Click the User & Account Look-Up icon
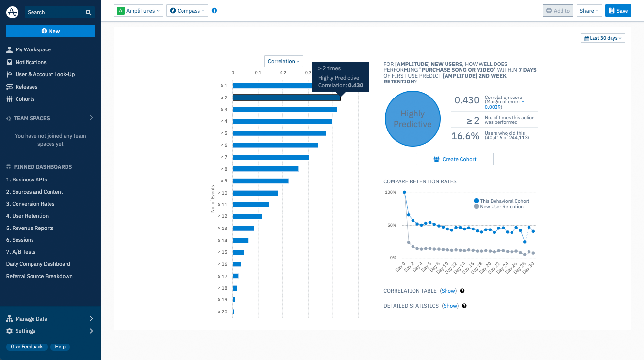This screenshot has height=360, width=644. pos(9,74)
